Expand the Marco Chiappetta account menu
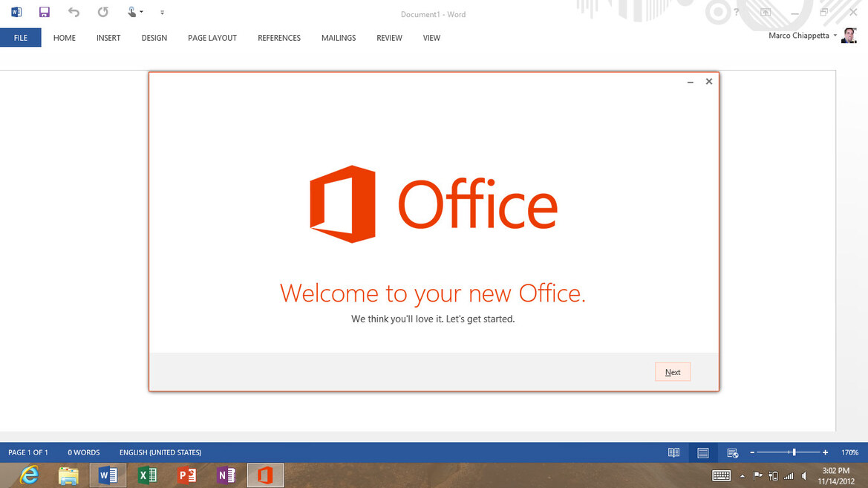This screenshot has height=488, width=868. click(802, 36)
